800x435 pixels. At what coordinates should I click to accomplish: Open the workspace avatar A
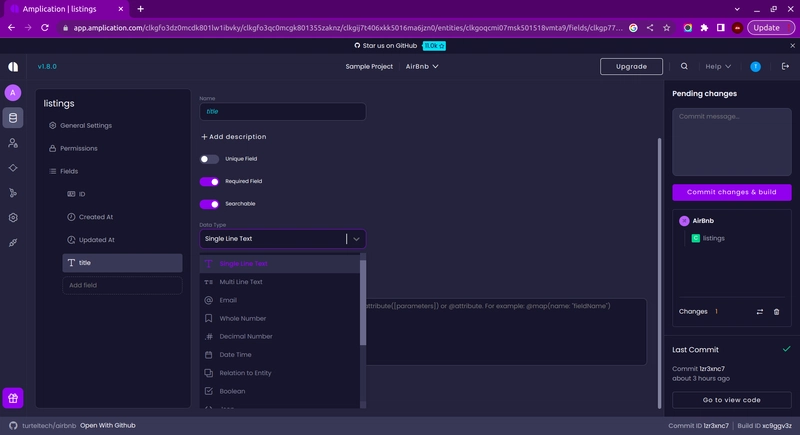pyautogui.click(x=13, y=93)
